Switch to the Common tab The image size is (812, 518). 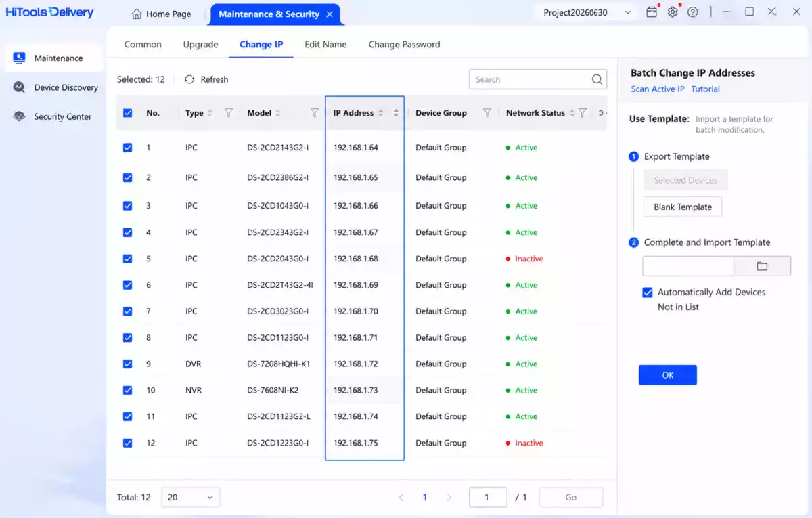coord(143,44)
